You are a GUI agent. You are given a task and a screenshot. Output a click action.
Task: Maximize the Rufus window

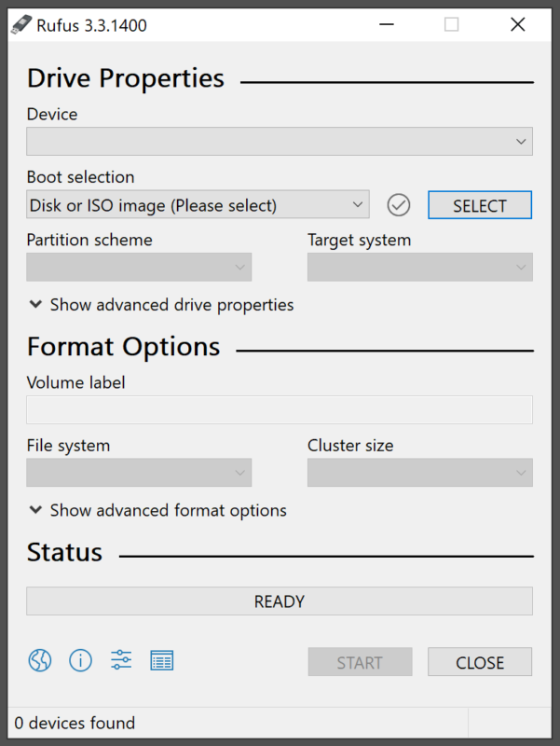tap(452, 25)
